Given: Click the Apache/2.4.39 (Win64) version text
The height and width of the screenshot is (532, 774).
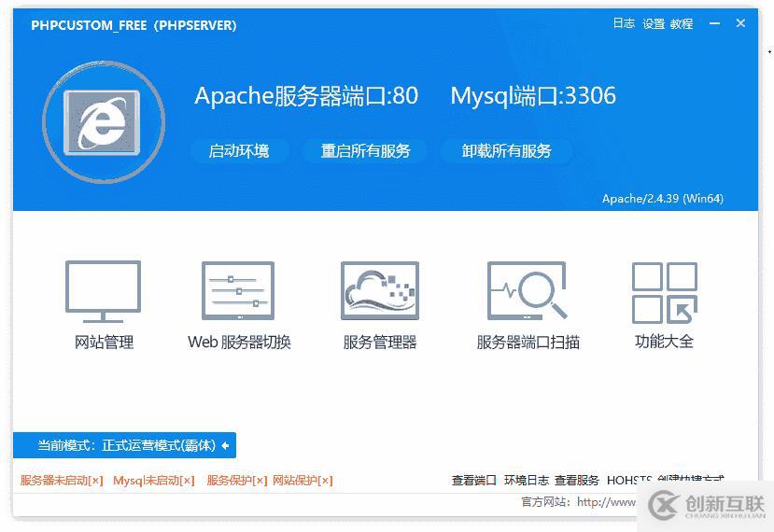Looking at the screenshot, I should 663,199.
